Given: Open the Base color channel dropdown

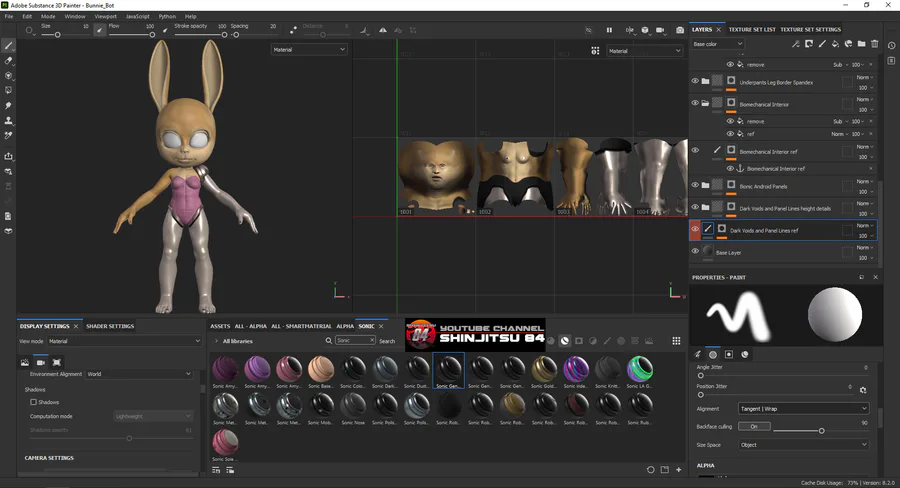Looking at the screenshot, I should pos(717,44).
